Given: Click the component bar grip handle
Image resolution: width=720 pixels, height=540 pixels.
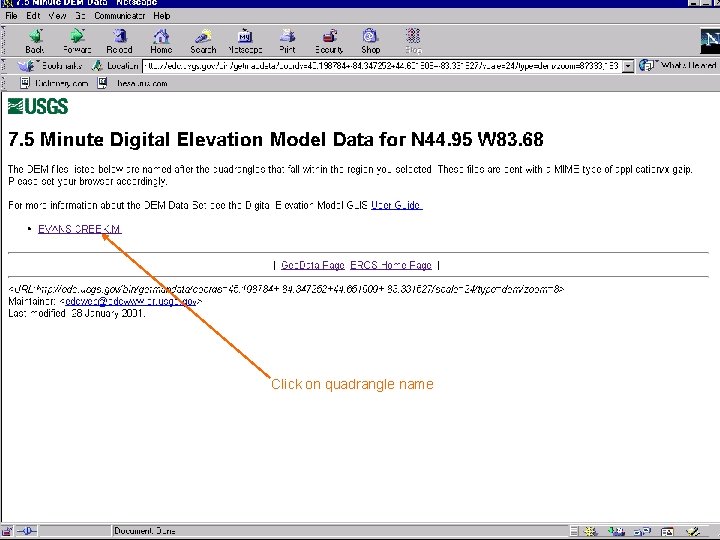Looking at the screenshot, I should coord(574,532).
